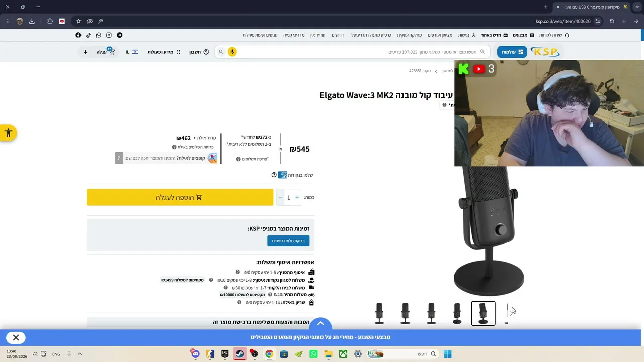The image size is (644, 362).
Task: Open the סניפים ושעות פעילות menu item
Action: 260,35
